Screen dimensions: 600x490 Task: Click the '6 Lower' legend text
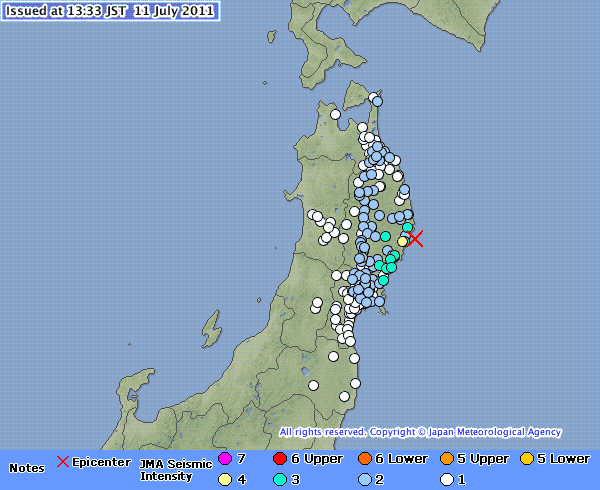point(400,459)
